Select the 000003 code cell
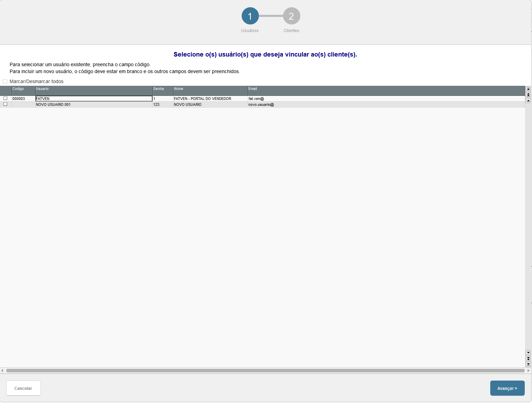 coord(23,99)
